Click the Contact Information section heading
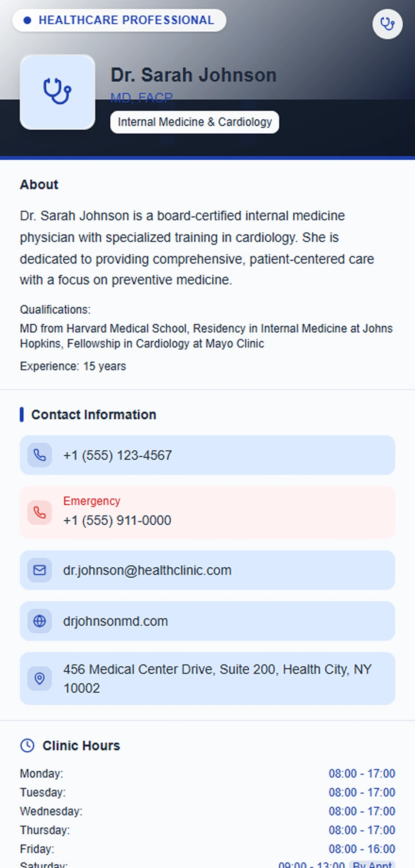This screenshot has width=415, height=868. click(x=93, y=414)
